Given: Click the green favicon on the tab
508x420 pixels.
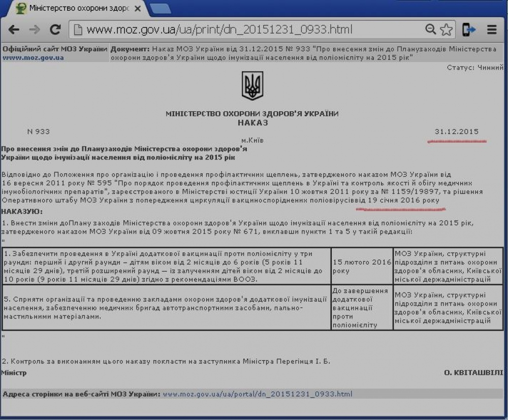Looking at the screenshot, I should [x=20, y=8].
